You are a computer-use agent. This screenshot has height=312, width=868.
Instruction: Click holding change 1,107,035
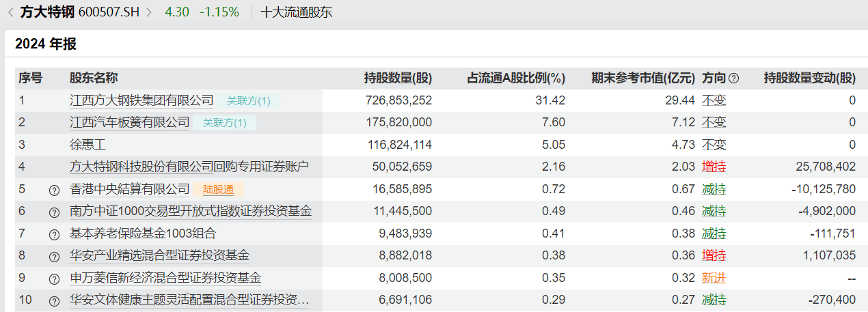[829, 255]
